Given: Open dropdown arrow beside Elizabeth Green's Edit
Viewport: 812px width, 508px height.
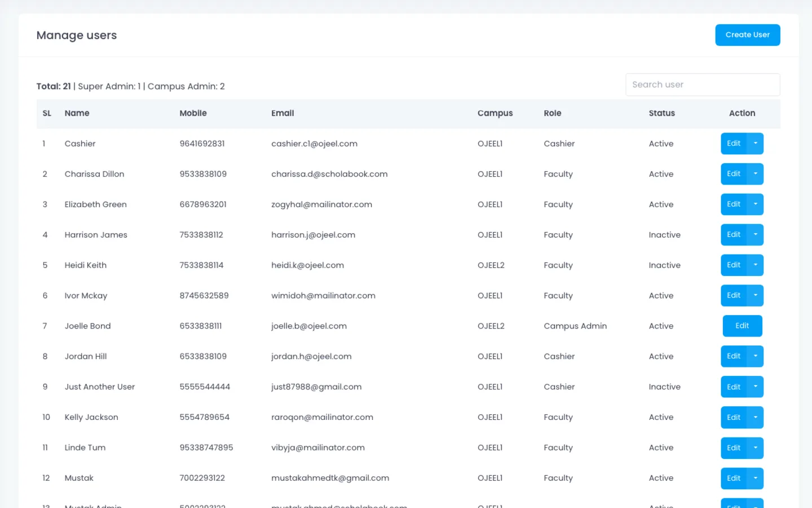Looking at the screenshot, I should point(756,204).
